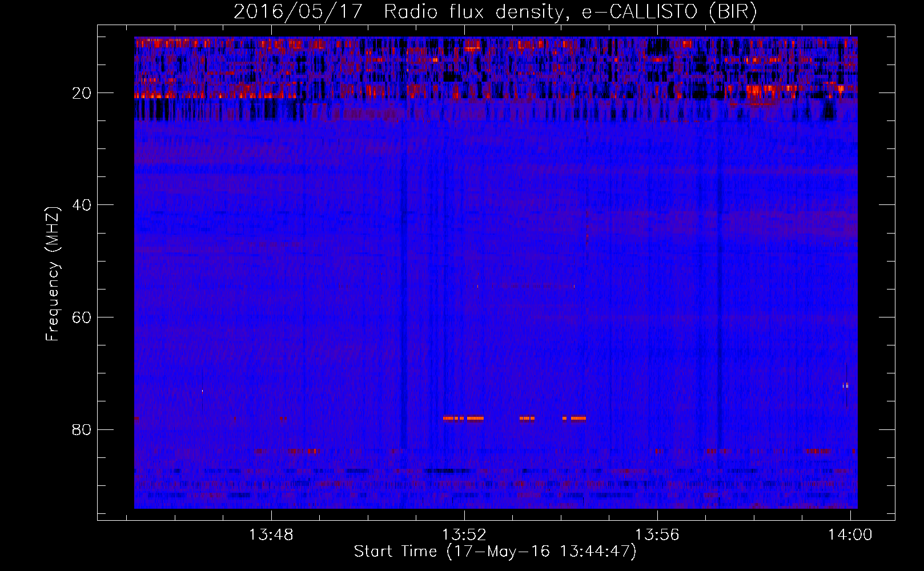
Task: Click the 40 MHz frequency tick label
Action: click(82, 205)
